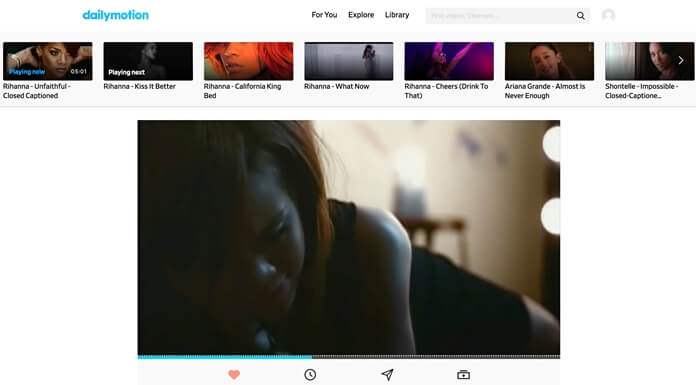Open the Explore page
This screenshot has height=385, width=696.
tap(361, 15)
